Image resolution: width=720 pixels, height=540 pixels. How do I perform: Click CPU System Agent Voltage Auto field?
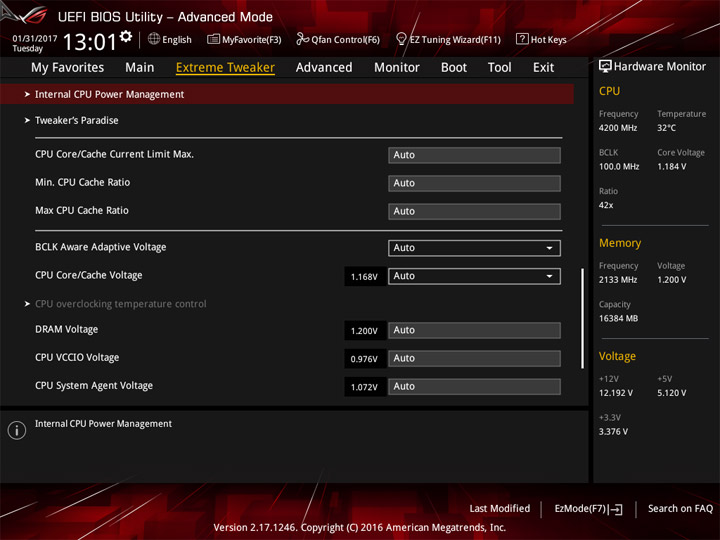pyautogui.click(x=474, y=386)
